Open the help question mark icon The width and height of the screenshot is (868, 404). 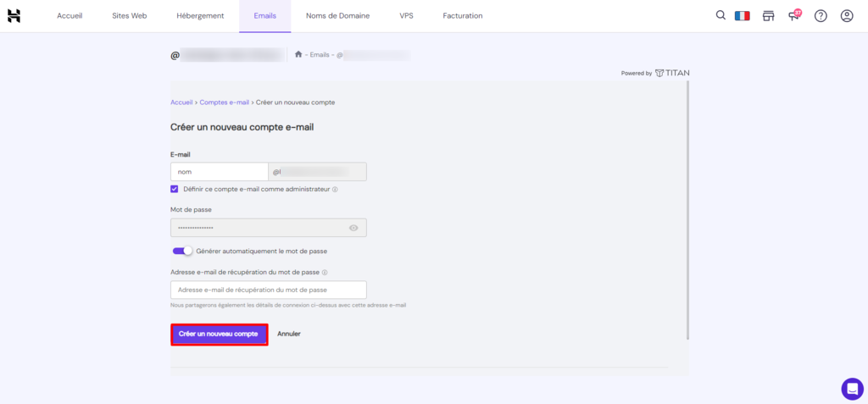click(821, 16)
